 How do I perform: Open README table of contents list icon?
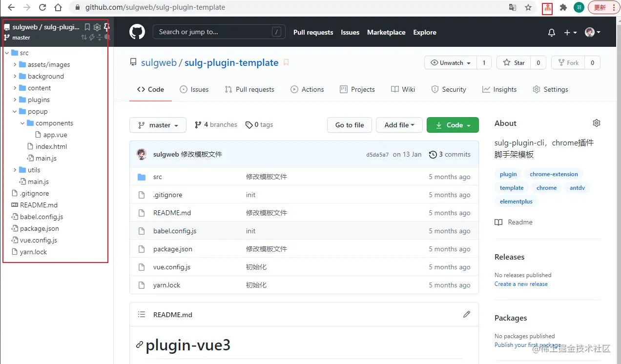142,315
